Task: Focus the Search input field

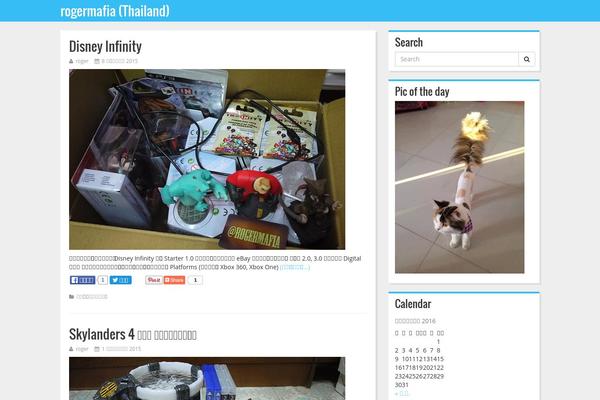Action: coord(457,59)
